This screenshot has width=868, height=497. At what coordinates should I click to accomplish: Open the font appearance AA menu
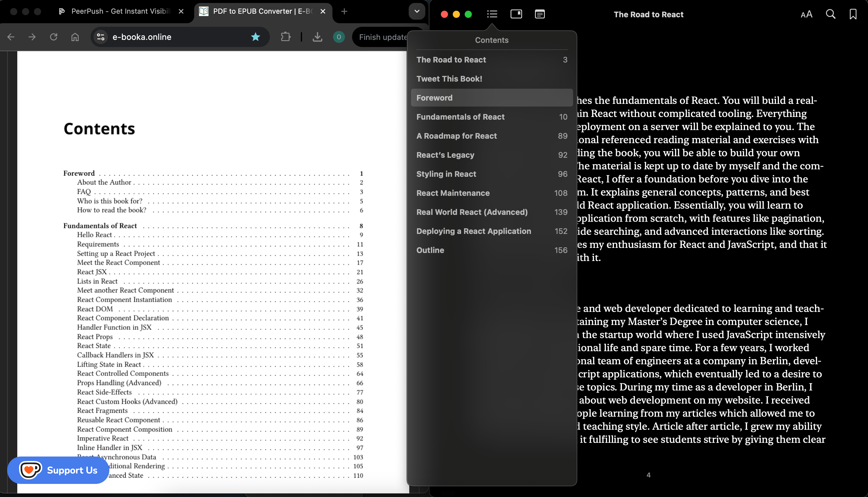point(806,14)
